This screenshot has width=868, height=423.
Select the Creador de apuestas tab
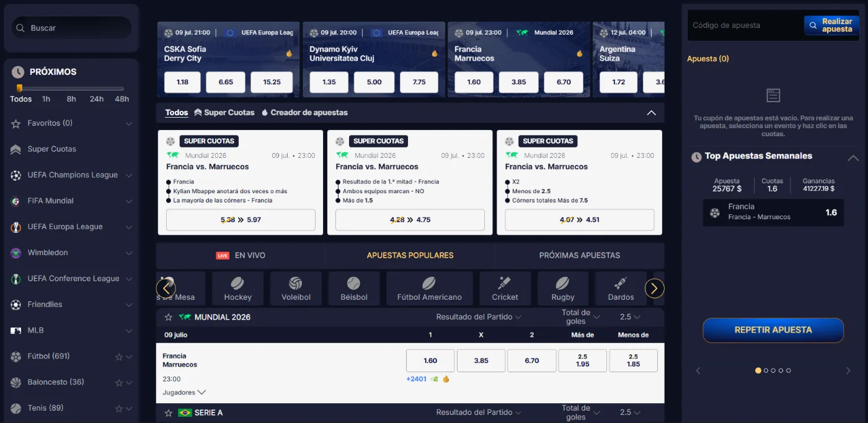pos(304,113)
